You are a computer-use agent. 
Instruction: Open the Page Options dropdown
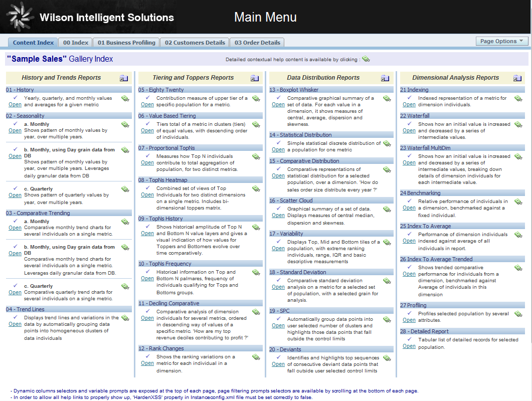pos(501,41)
